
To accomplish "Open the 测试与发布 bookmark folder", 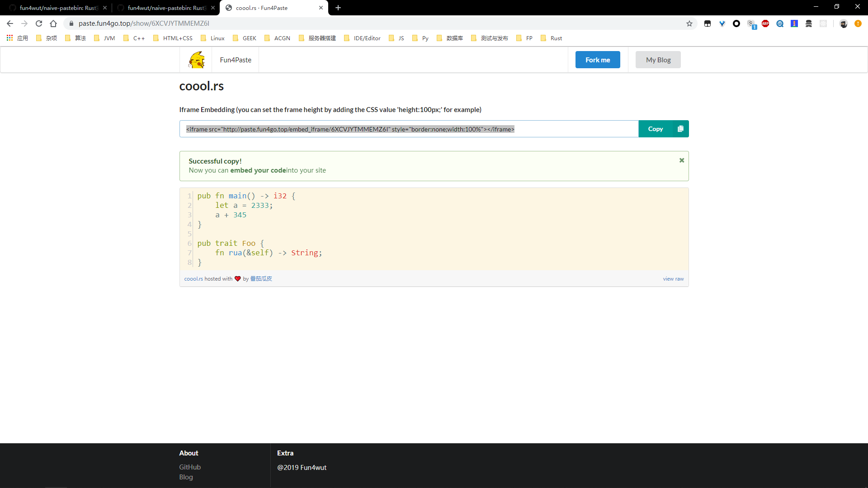I will point(490,38).
